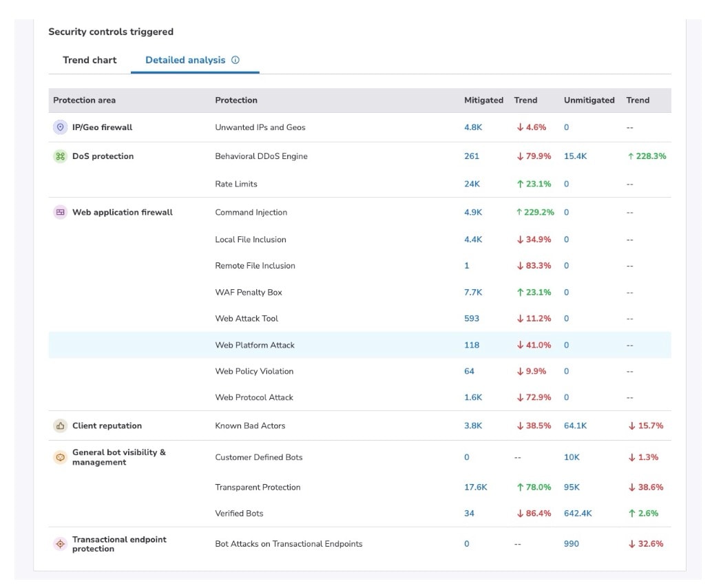Open unmitigated count 990 for Bot Attacks
Screen dimensions: 712x588
pyautogui.click(x=572, y=544)
